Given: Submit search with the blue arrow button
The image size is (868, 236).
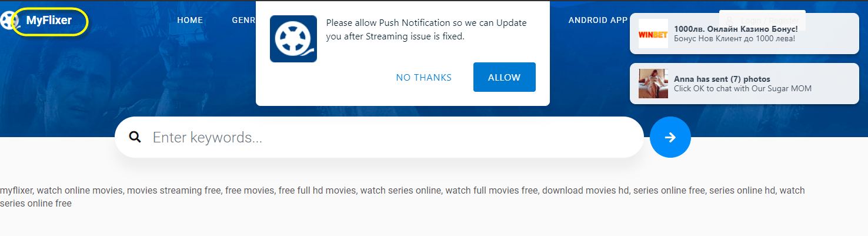Looking at the screenshot, I should tap(670, 137).
